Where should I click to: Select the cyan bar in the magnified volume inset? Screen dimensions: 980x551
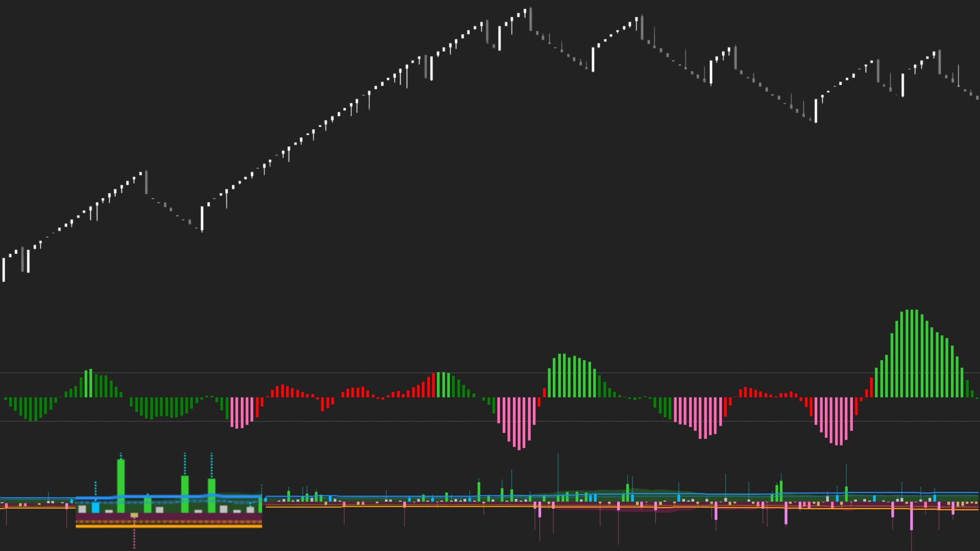[x=95, y=508]
